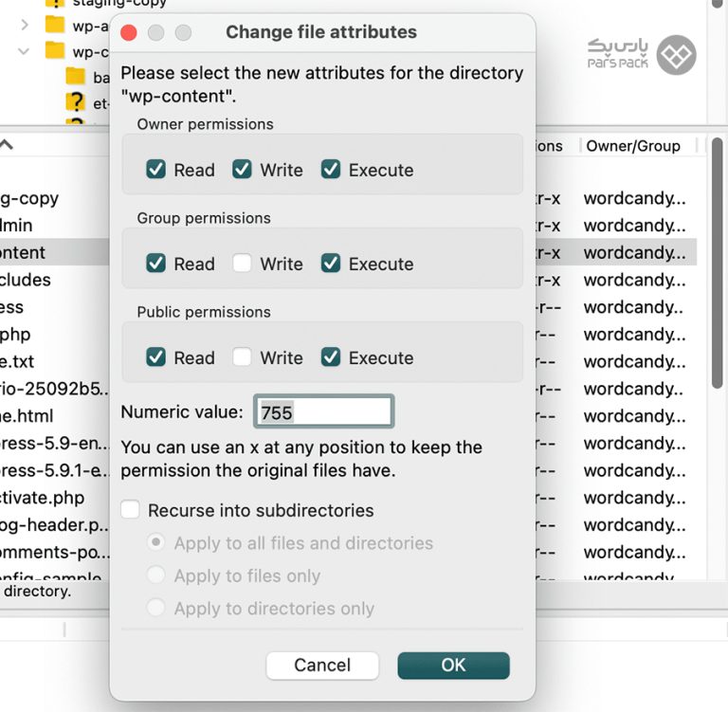Image resolution: width=728 pixels, height=712 pixels.
Task: Toggle sort arrow in file list header
Action: [7, 145]
